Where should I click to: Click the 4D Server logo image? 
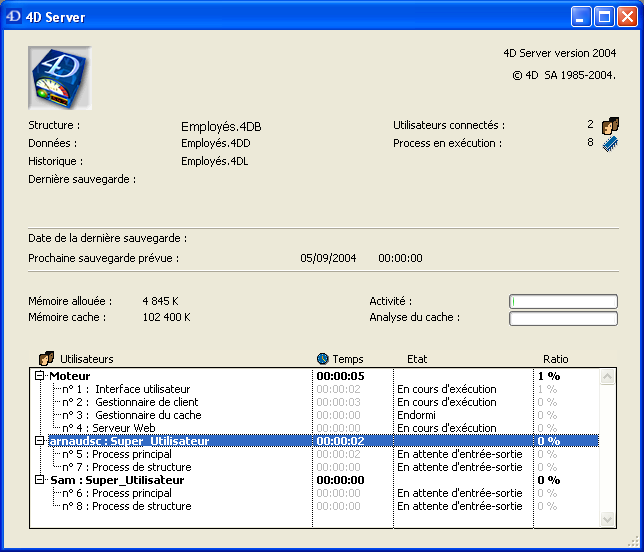pyautogui.click(x=59, y=78)
